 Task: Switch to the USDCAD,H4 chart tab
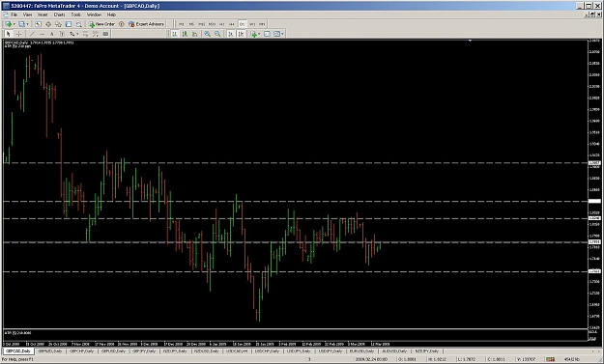[x=237, y=351]
